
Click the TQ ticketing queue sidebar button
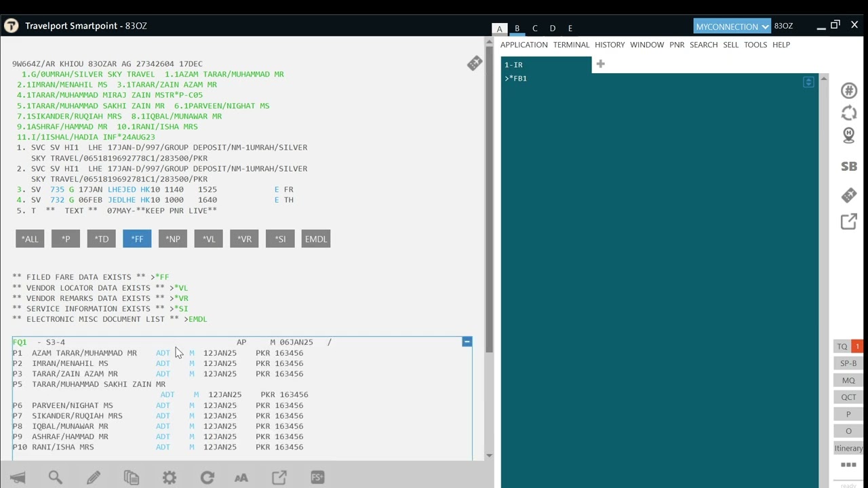click(x=848, y=346)
